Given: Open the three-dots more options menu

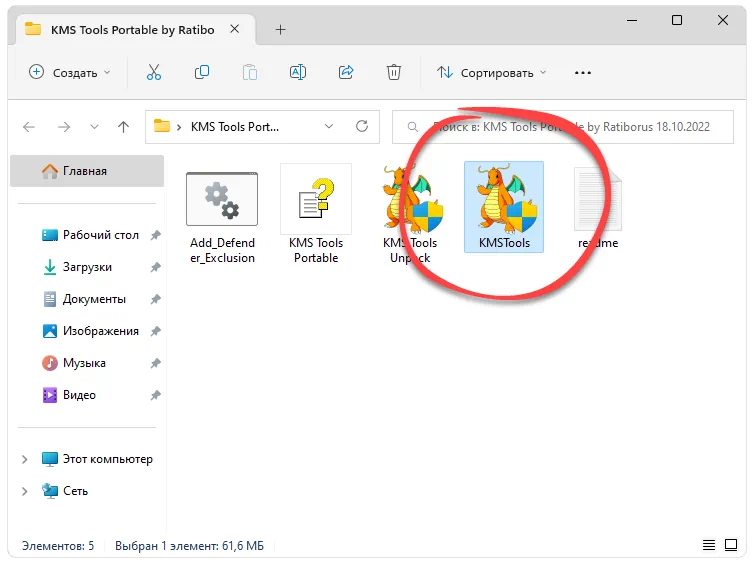Looking at the screenshot, I should click(583, 73).
